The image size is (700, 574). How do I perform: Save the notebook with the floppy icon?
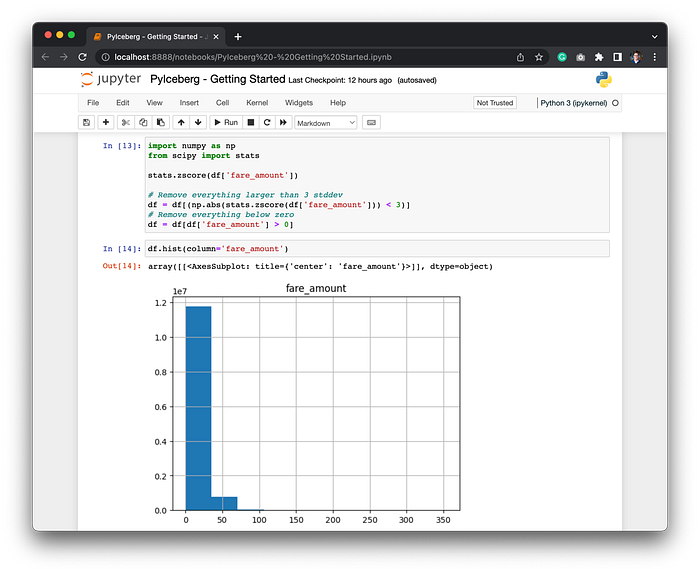(x=87, y=122)
